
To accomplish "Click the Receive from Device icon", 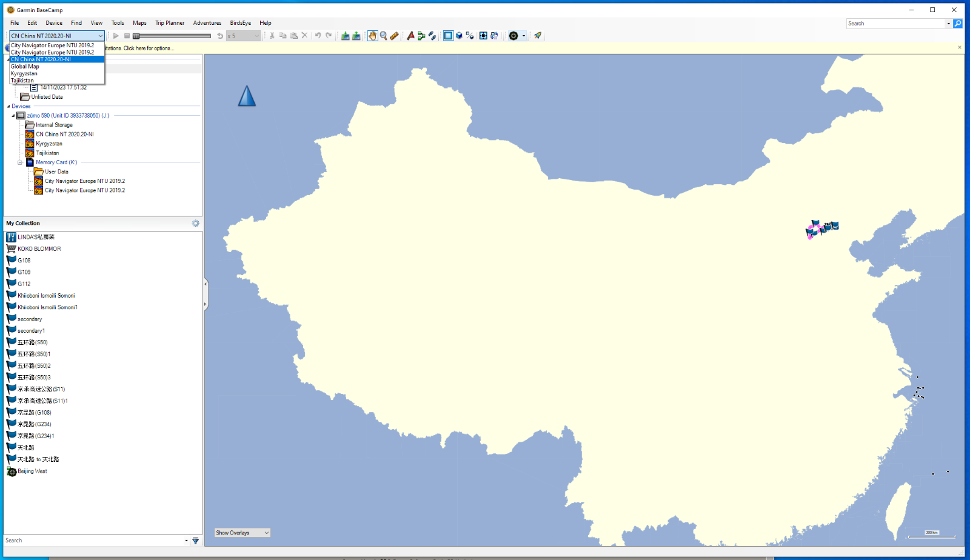I will pyautogui.click(x=356, y=36).
